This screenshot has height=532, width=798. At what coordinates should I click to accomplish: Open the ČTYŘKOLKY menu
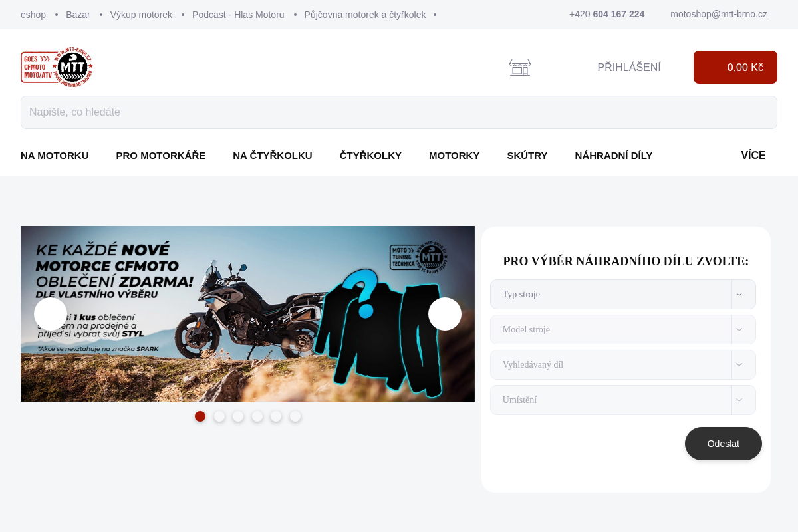370,156
